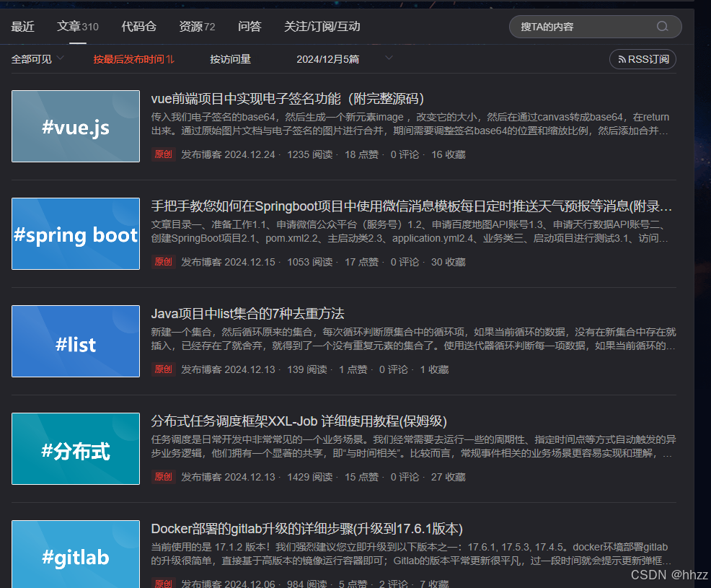Switch to the 文章 310 tab
Viewport: 711px width, 588px height.
(78, 26)
